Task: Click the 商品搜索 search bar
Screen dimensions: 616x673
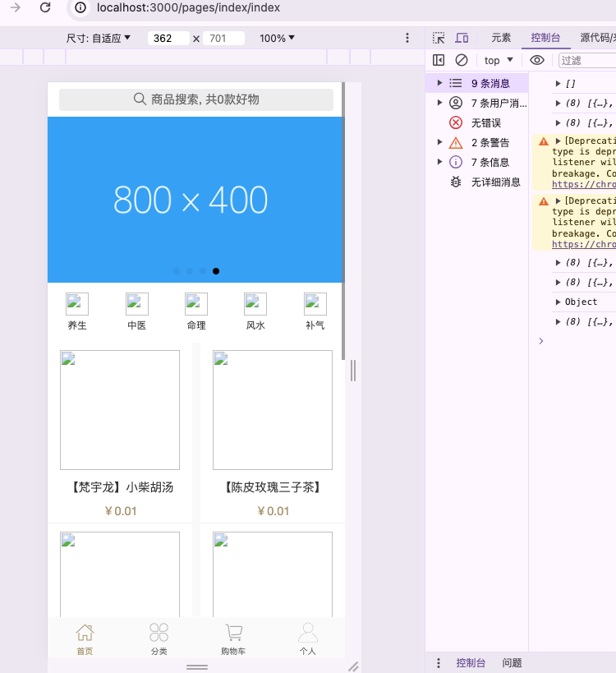Action: click(x=196, y=99)
